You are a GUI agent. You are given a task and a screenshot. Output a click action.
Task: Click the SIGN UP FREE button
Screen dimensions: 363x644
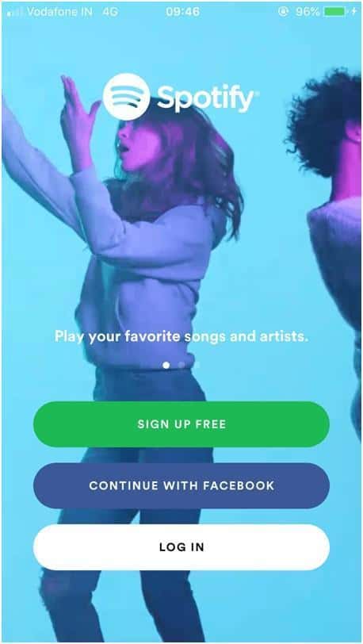[x=181, y=424]
